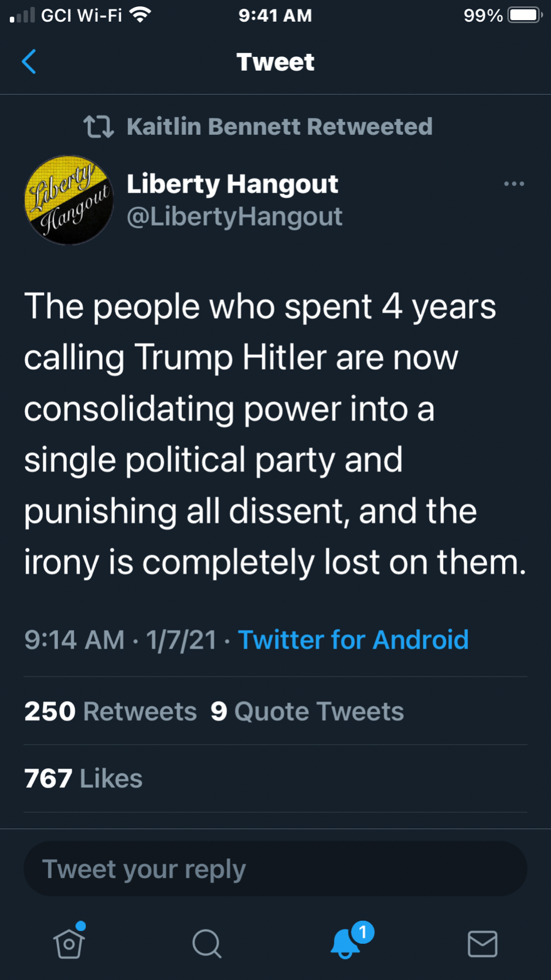Tap the retweet arrows icon

coord(98,127)
